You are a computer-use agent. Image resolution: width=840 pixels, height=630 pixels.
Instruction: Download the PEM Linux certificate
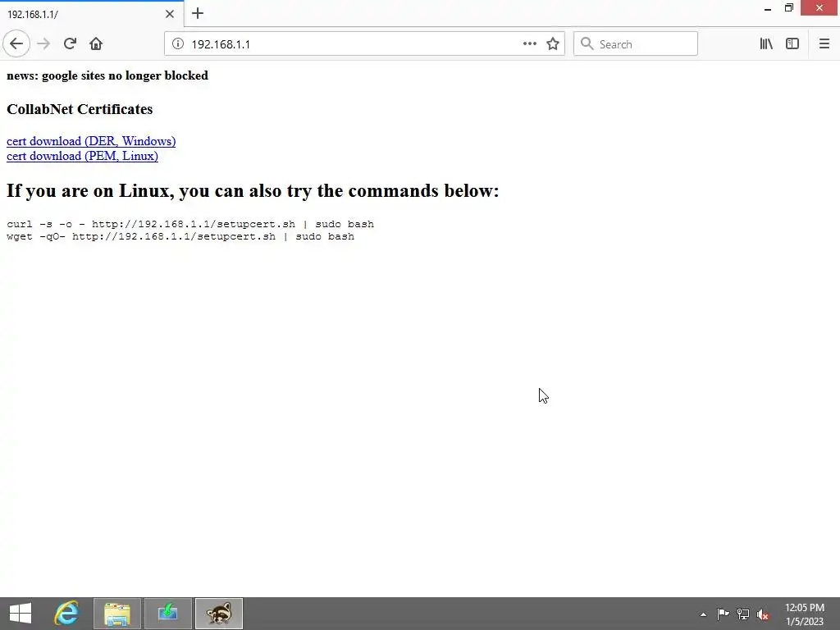coord(83,156)
